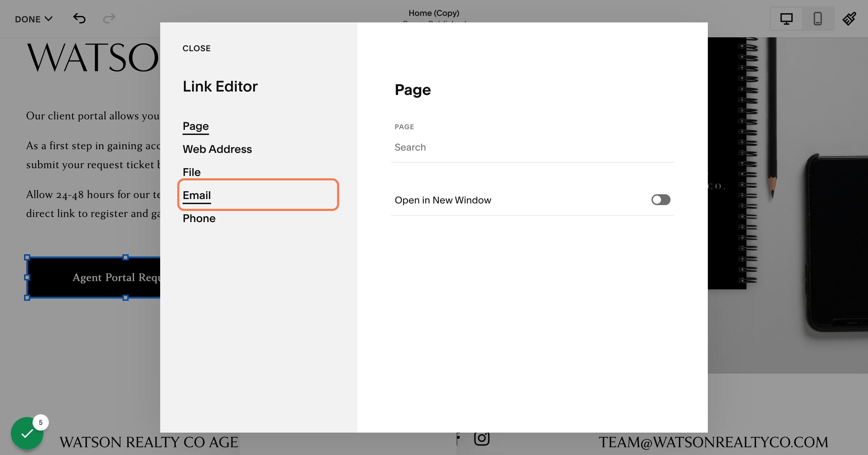Click the Agent Portal Request button
The height and width of the screenshot is (455, 868).
pyautogui.click(x=94, y=277)
